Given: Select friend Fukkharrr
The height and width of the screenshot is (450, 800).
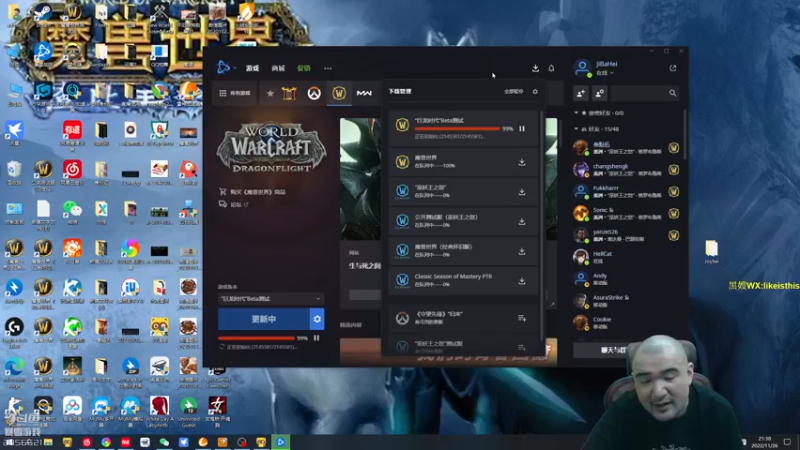Looking at the screenshot, I should click(x=626, y=191).
